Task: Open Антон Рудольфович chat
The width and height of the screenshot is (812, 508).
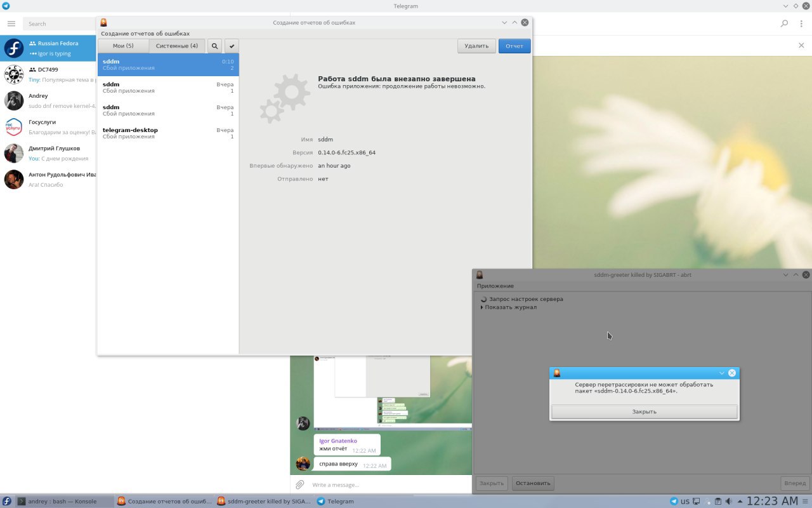Action: (48, 179)
